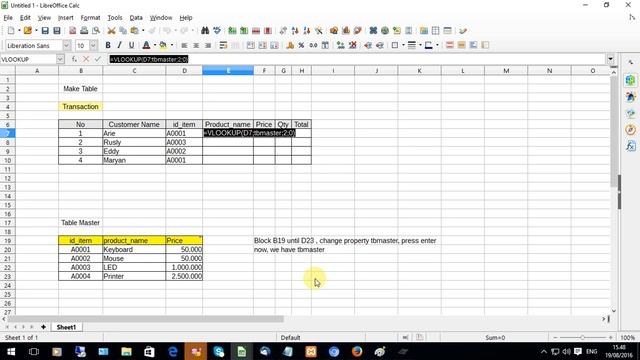The image size is (640, 360).
Task: Toggle Center Horizontally alignment
Action: (196, 45)
